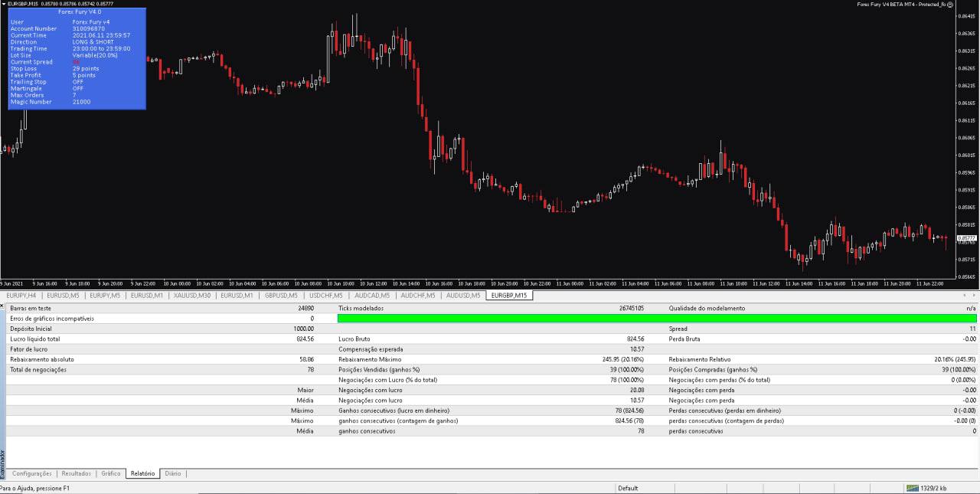Open the Diário journal tab
This screenshot has width=980, height=494.
[173, 474]
